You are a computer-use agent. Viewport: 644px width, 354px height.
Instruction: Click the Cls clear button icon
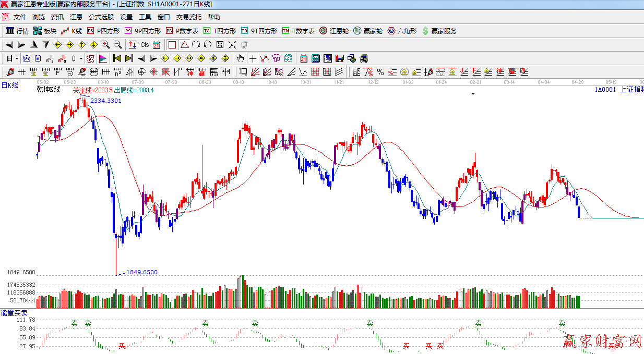tap(145, 45)
